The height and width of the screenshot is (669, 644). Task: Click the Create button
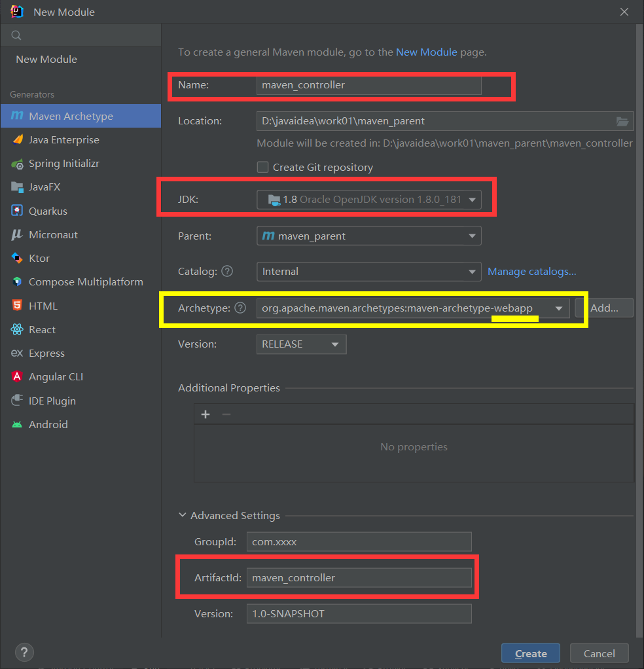531,653
